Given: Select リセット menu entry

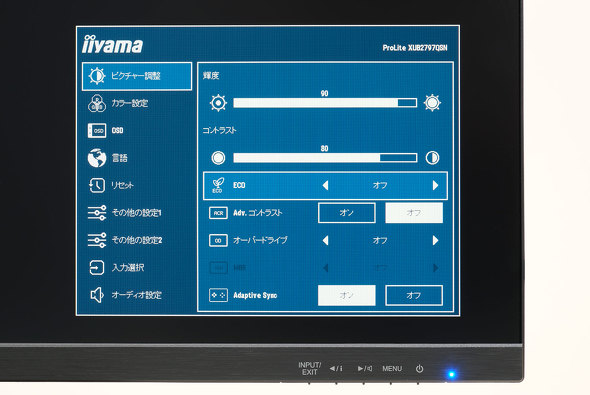Looking at the screenshot, I should [122, 185].
